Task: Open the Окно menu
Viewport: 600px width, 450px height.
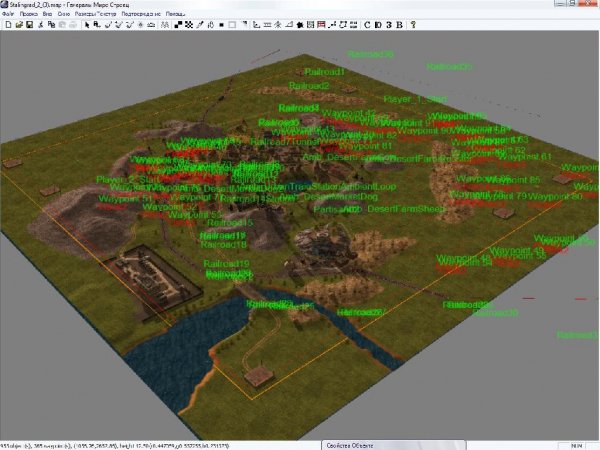Action: (x=64, y=14)
